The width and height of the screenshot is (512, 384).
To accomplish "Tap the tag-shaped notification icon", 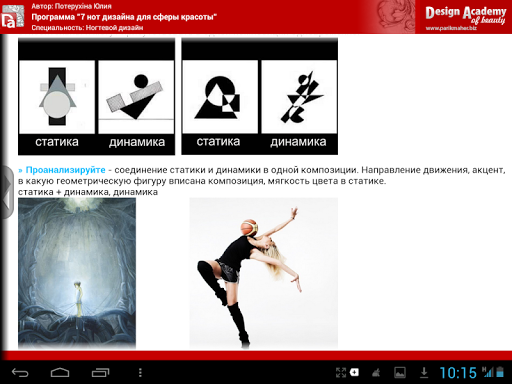I will click(x=354, y=372).
